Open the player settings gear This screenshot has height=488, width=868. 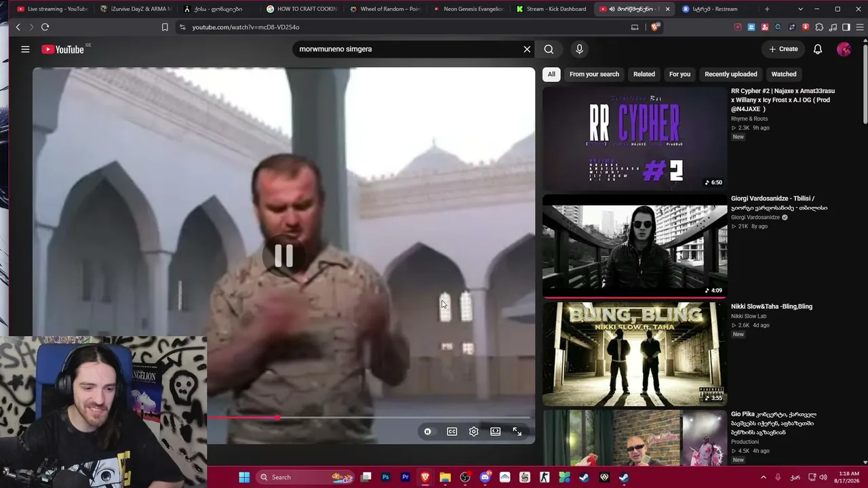click(x=473, y=432)
